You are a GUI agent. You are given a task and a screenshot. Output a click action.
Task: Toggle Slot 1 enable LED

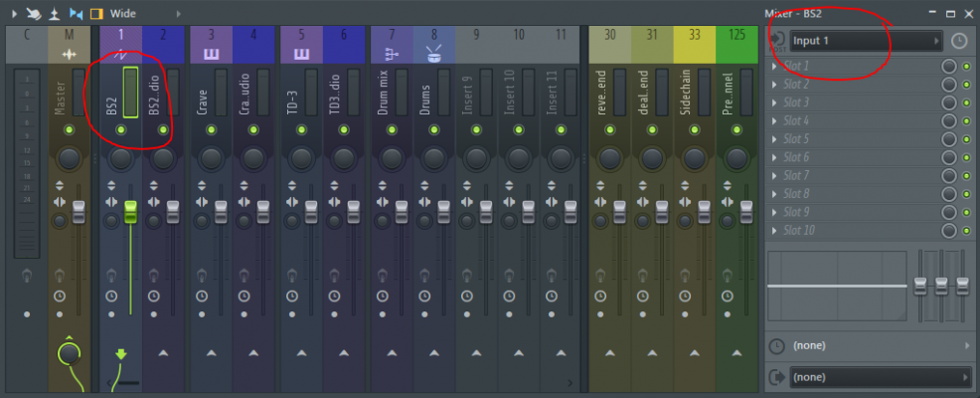pyautogui.click(x=966, y=67)
